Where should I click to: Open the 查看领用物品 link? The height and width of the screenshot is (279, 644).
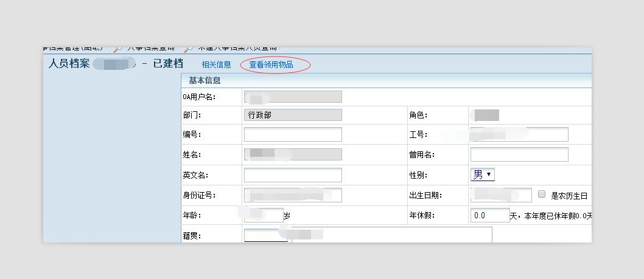[271, 65]
